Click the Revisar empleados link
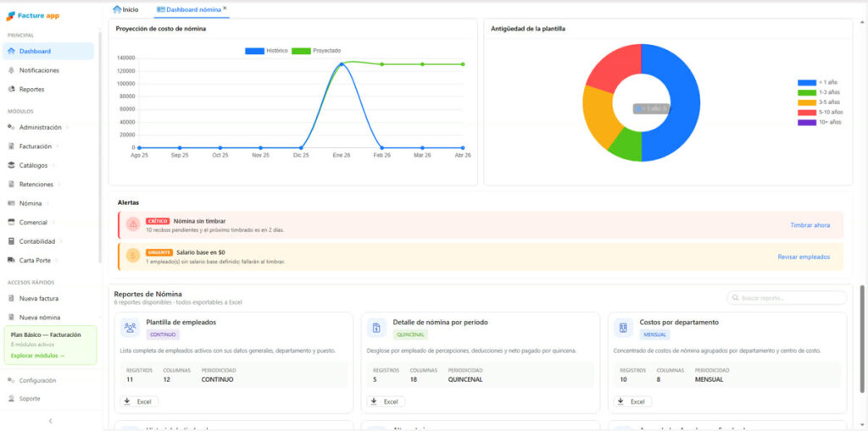868x431 pixels. (804, 257)
